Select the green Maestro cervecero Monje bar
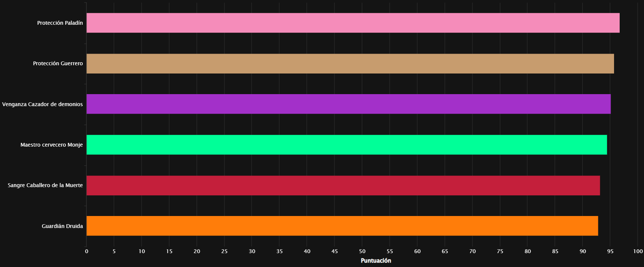 346,145
